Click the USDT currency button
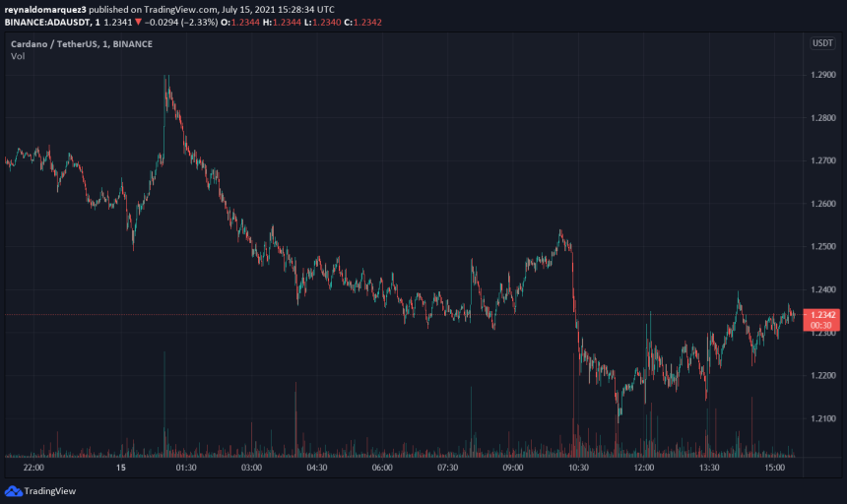Image resolution: width=847 pixels, height=504 pixels. pyautogui.click(x=822, y=43)
